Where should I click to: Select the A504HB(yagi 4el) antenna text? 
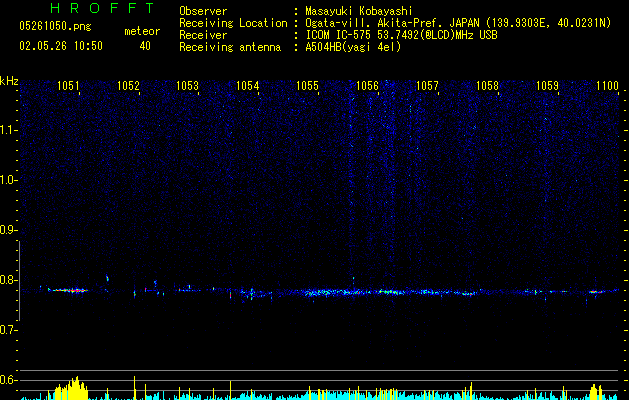[x=353, y=47]
